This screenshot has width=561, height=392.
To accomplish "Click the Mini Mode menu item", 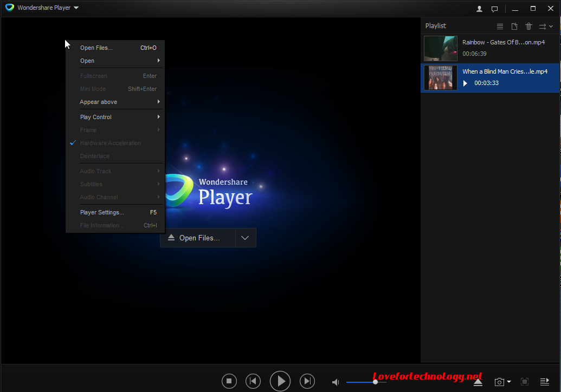I will 115,89.
